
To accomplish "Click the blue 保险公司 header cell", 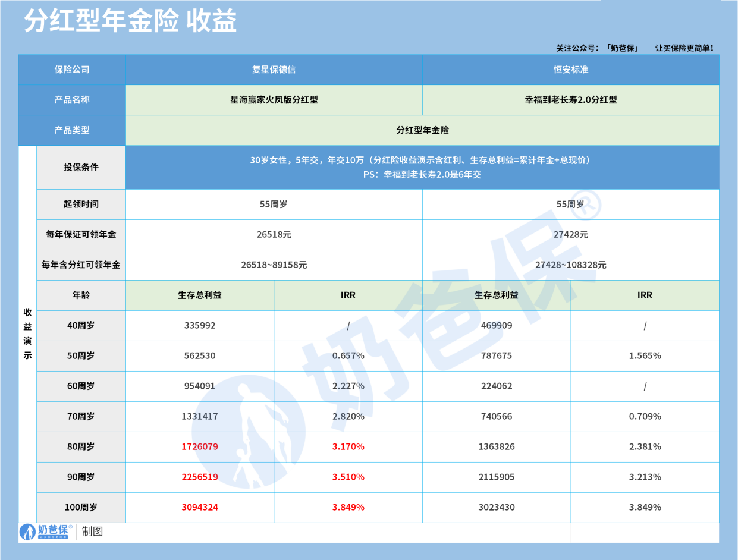I will [x=71, y=70].
